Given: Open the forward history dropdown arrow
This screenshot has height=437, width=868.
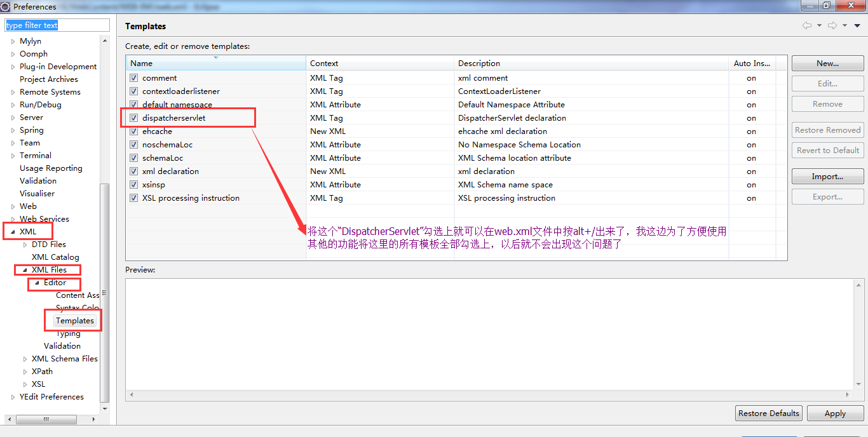Looking at the screenshot, I should [x=844, y=25].
